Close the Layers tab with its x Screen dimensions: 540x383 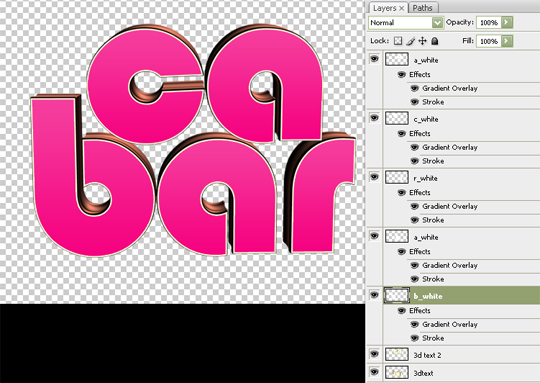pyautogui.click(x=402, y=8)
